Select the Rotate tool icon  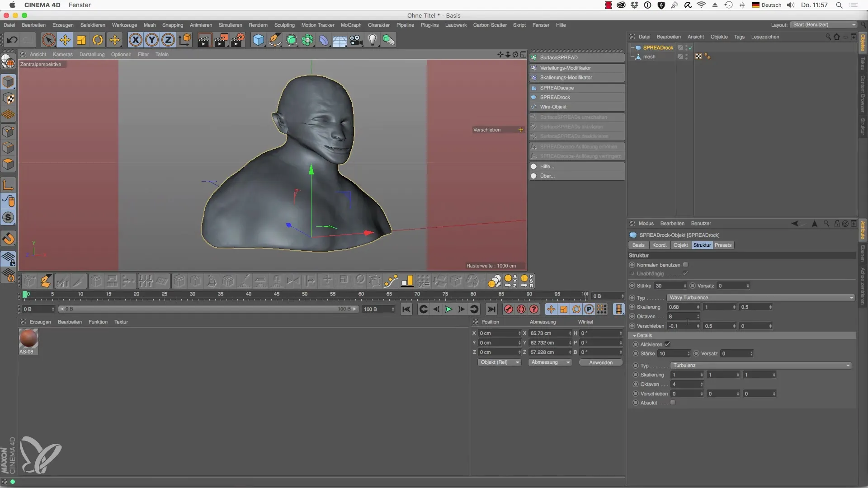pos(98,40)
